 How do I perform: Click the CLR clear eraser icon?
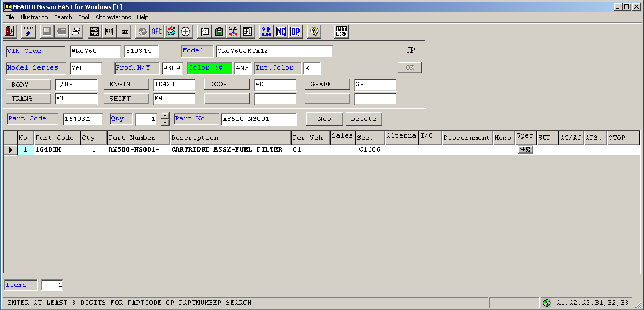29,32
